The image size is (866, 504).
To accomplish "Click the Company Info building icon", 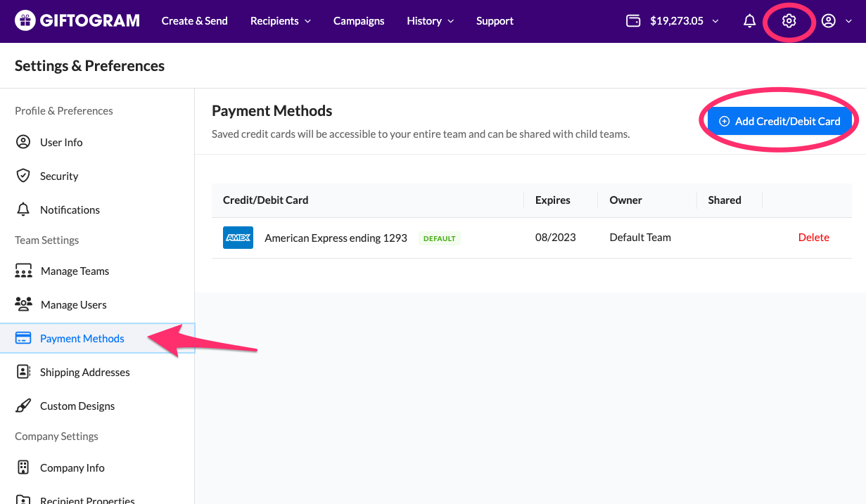I will click(x=23, y=468).
